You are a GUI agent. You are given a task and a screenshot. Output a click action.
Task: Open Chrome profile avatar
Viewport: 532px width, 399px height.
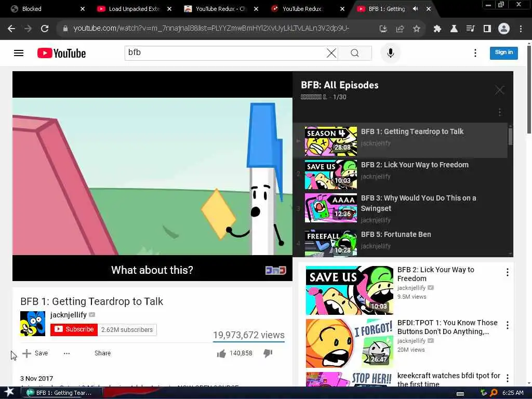[504, 29]
